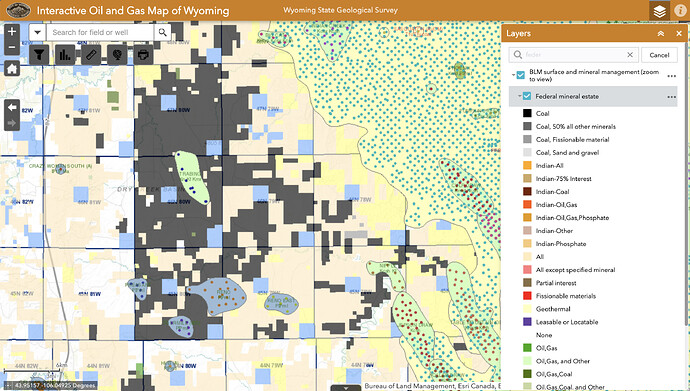Return to the home map extent
The image size is (690, 391).
[12, 69]
